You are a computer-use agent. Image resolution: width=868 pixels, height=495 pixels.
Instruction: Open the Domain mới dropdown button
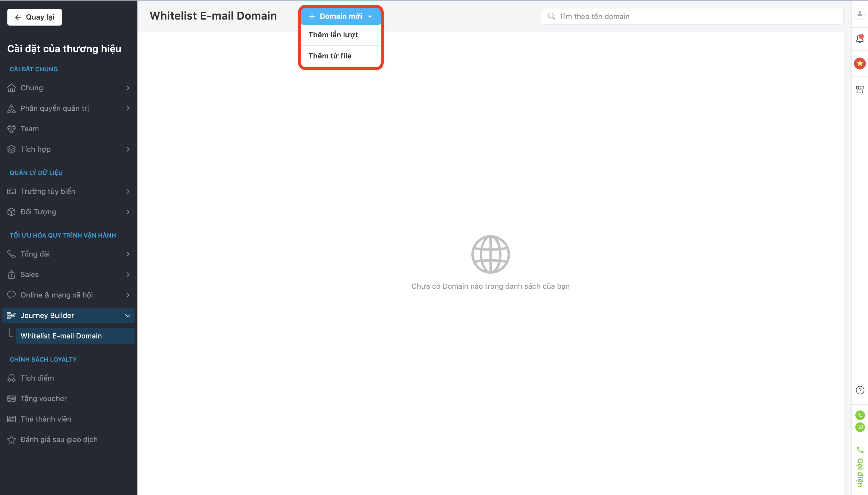click(x=340, y=16)
